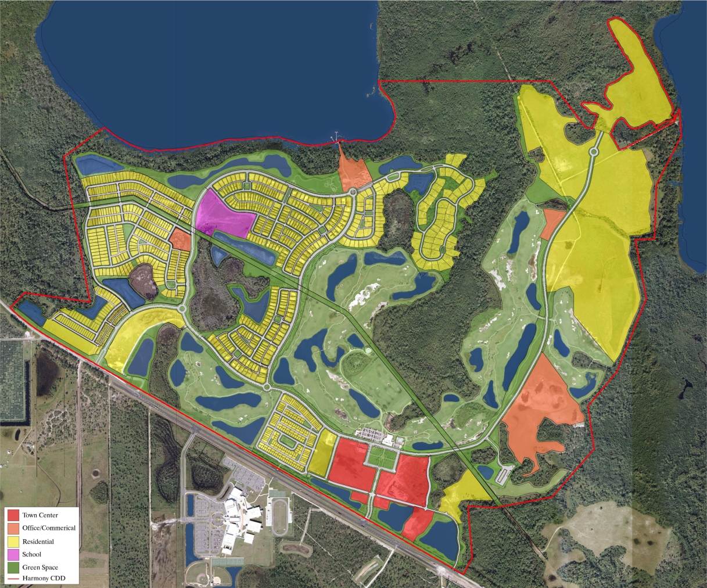Image resolution: width=707 pixels, height=588 pixels.
Task: Click the "Harmony CDD" legend label
Action: (44, 579)
